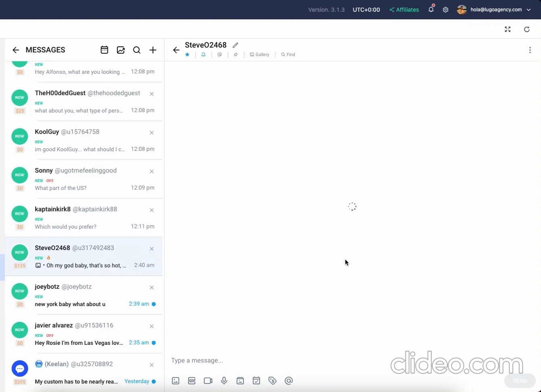
Task: Edit SteveO2468 name with the pencil icon
Action: (x=235, y=45)
